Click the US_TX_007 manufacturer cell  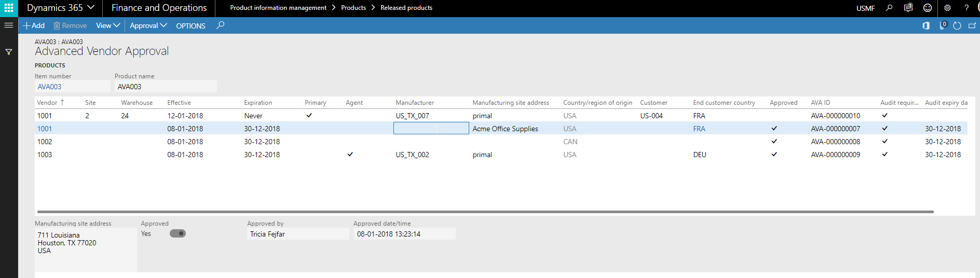pyautogui.click(x=412, y=116)
